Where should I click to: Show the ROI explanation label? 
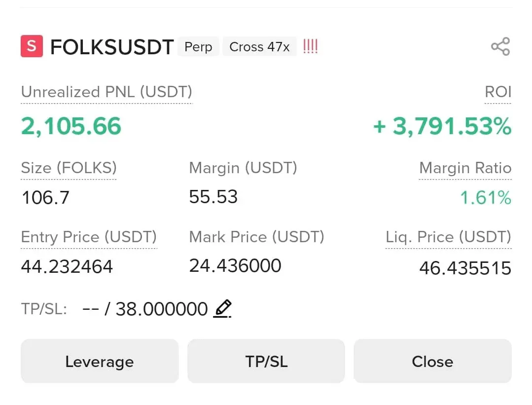tap(497, 92)
